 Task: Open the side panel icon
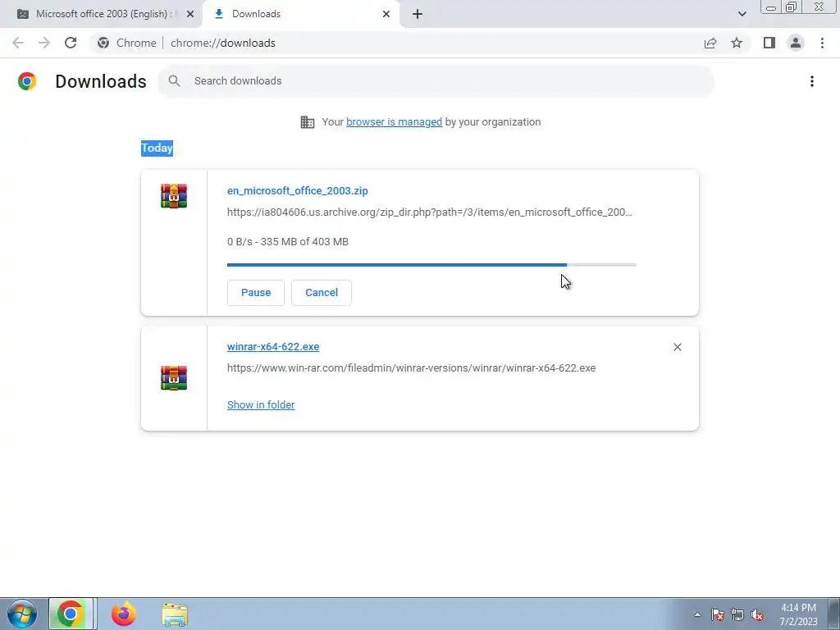point(769,43)
